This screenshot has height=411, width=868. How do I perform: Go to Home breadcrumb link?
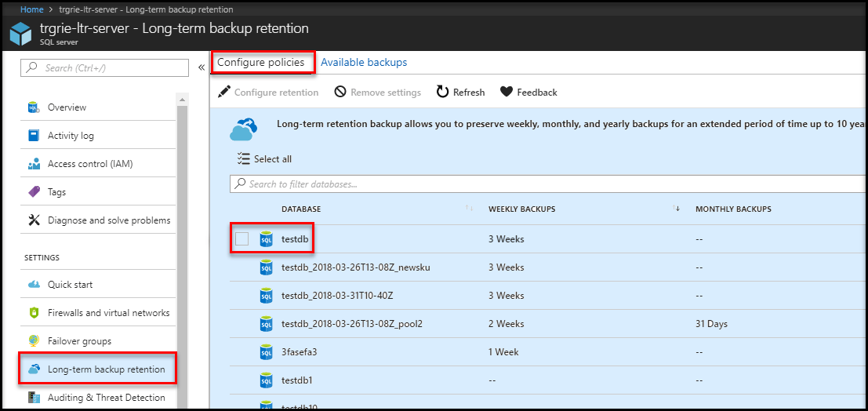coord(32,9)
